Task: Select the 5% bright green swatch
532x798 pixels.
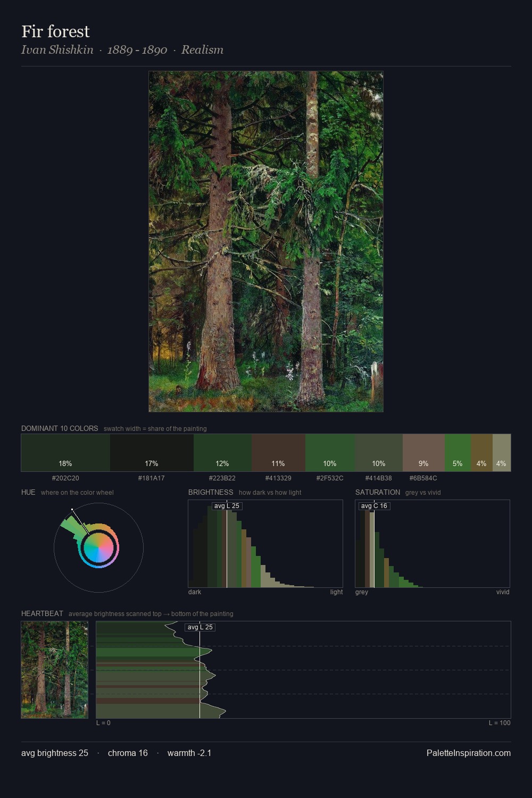Action: tap(458, 453)
